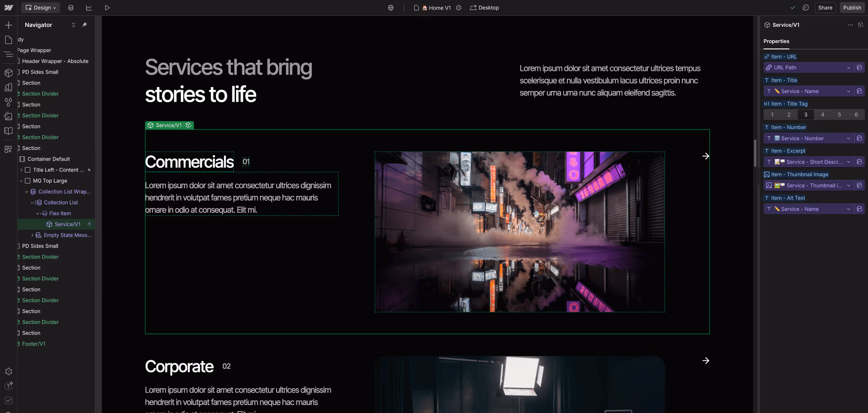Open the CMS Collections panel in top toolbar
This screenshot has width=868, height=413.
coord(70,7)
